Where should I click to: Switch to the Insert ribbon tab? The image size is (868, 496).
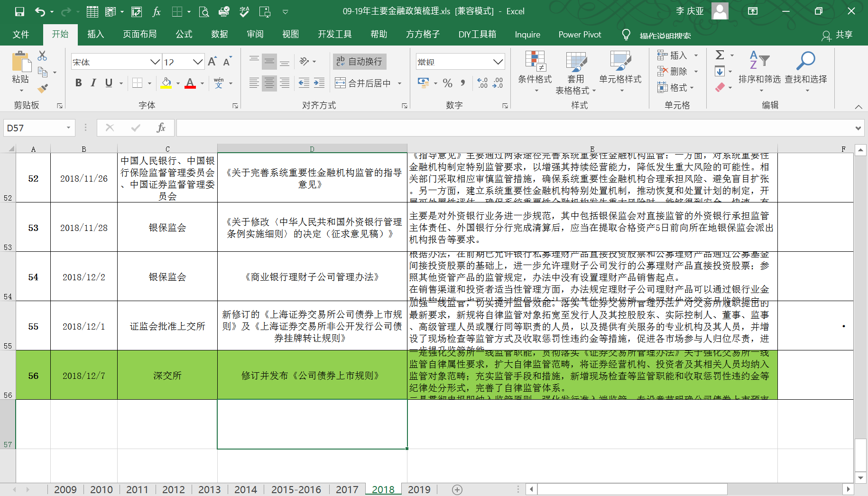pos(95,34)
